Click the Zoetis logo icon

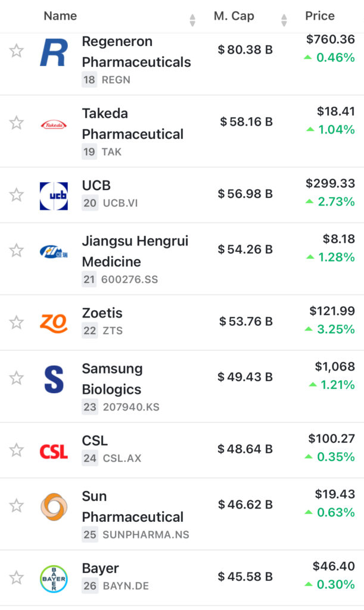tap(54, 322)
